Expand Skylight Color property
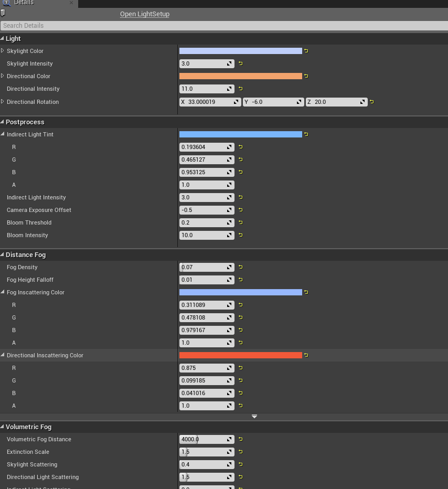 pyautogui.click(x=3, y=50)
